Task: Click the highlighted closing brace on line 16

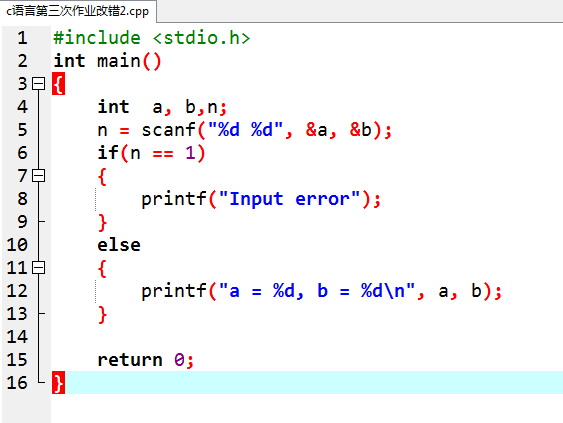Action: coord(59,382)
